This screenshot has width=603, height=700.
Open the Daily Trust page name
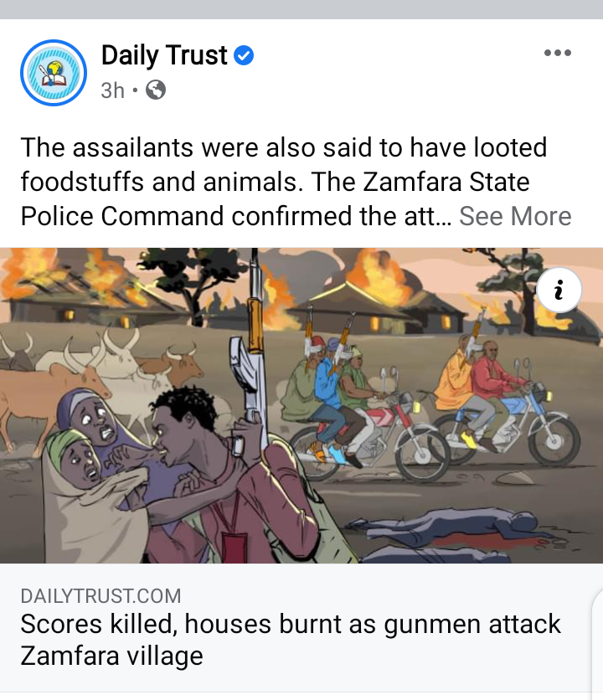coord(164,55)
